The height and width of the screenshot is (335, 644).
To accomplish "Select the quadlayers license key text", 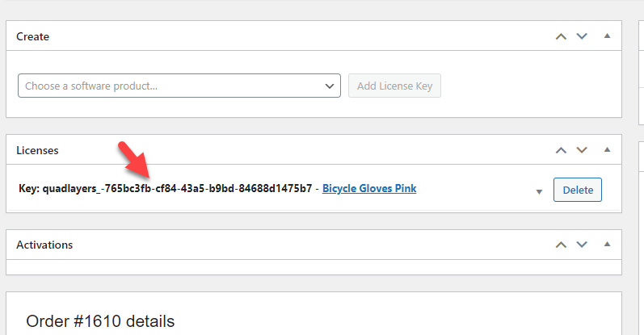I will (x=178, y=188).
